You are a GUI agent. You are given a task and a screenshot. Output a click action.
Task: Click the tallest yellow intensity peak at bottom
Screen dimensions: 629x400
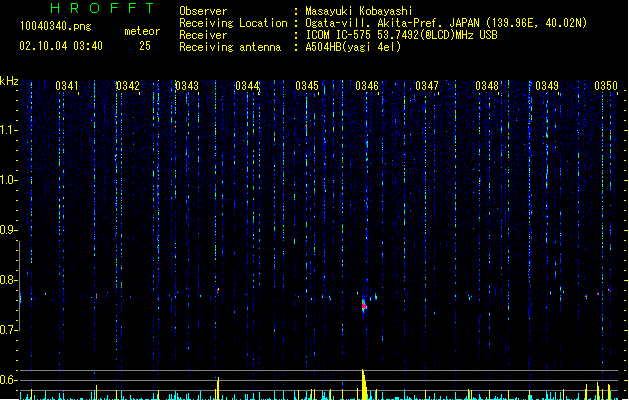coord(364,384)
